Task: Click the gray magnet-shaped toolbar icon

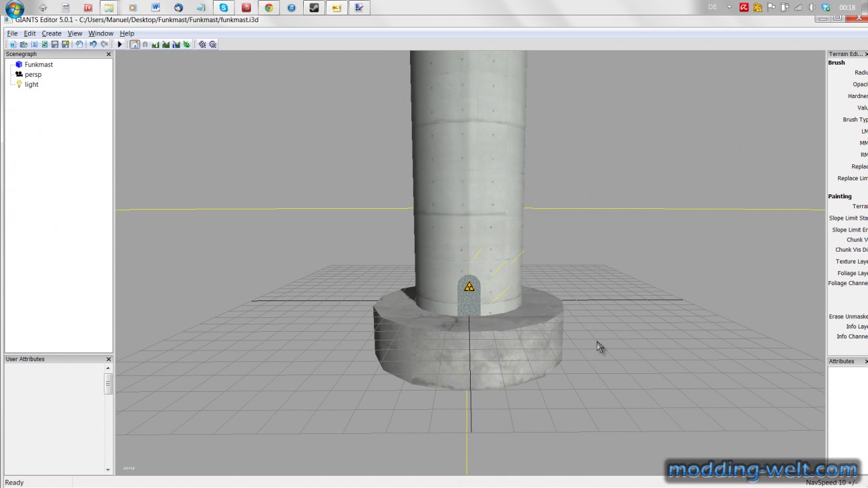Action: [x=145, y=45]
